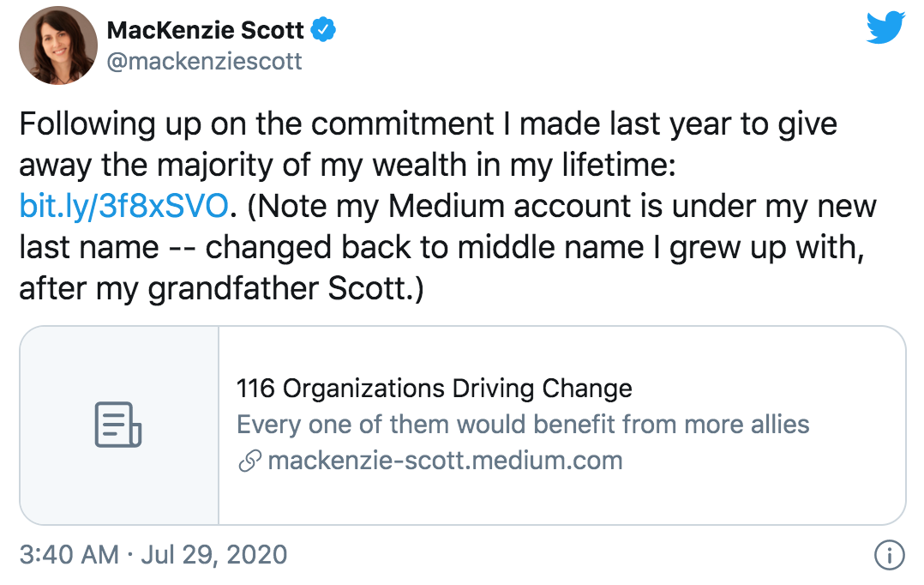
Task: Click the Twitter bird logo
Action: coord(885,29)
